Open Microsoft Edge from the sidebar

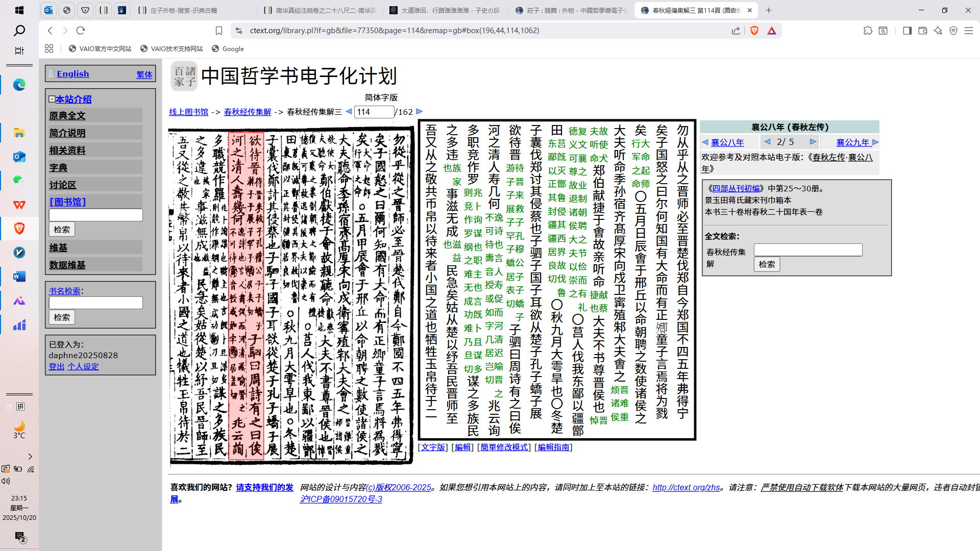click(19, 85)
